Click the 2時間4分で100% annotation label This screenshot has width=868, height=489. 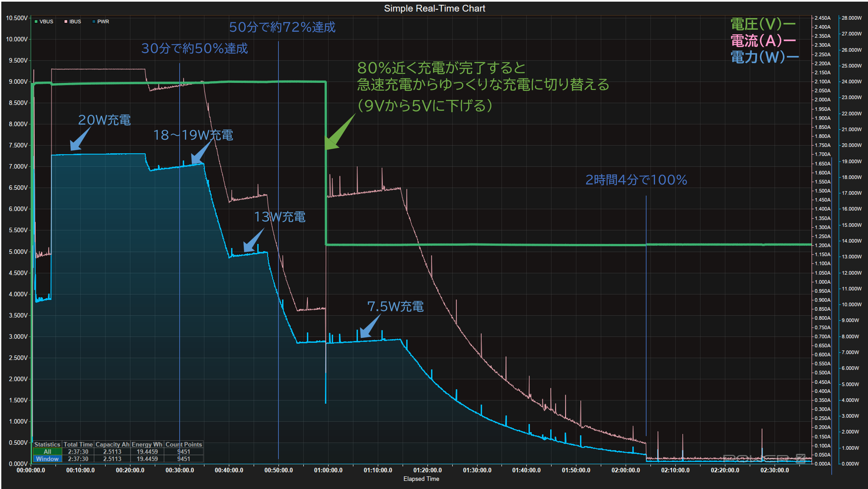coord(636,180)
